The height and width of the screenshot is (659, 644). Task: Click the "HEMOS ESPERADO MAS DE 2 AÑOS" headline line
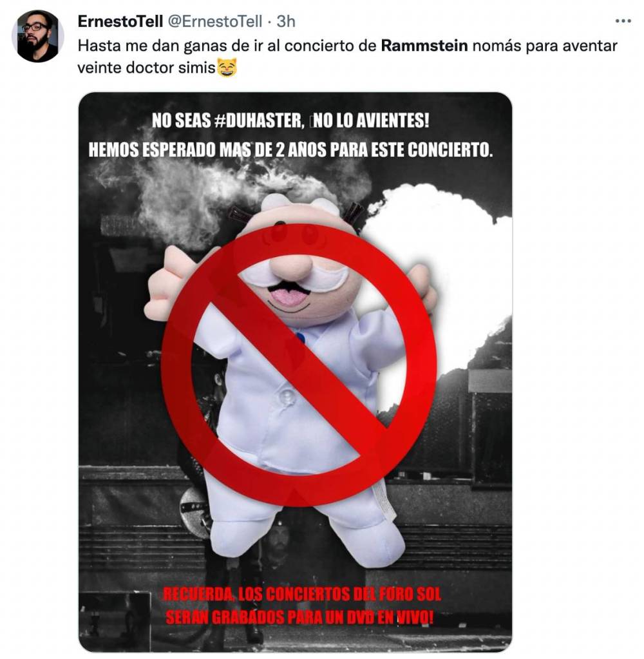click(x=290, y=149)
